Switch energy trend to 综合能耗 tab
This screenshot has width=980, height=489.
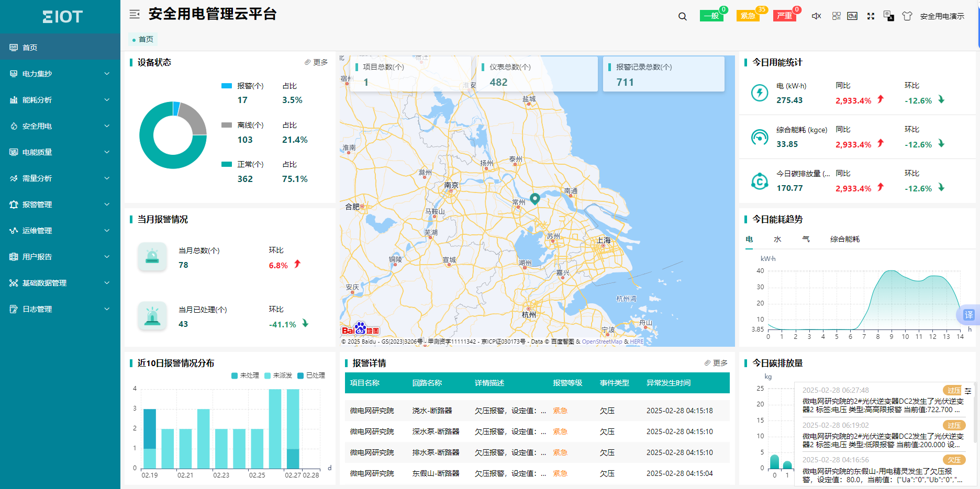(x=845, y=239)
